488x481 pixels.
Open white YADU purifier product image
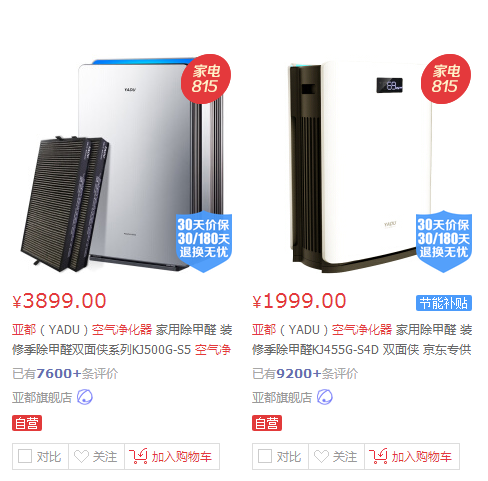(x=362, y=163)
